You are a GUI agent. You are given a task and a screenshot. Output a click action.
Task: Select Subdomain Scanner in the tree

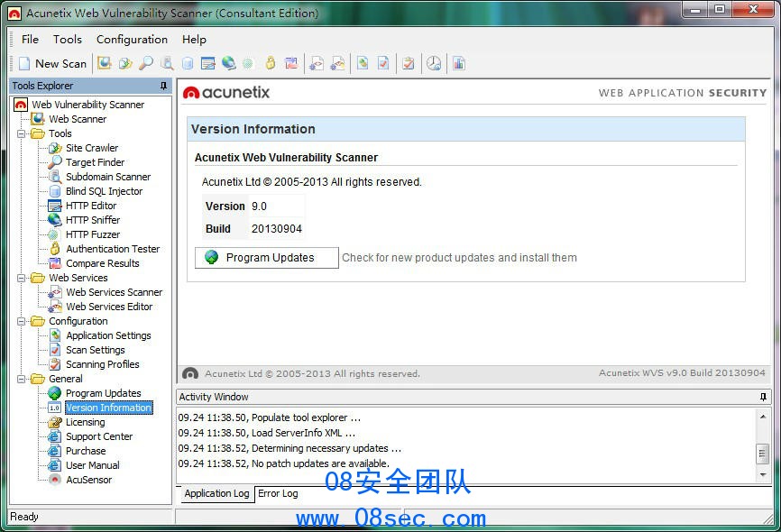point(108,177)
